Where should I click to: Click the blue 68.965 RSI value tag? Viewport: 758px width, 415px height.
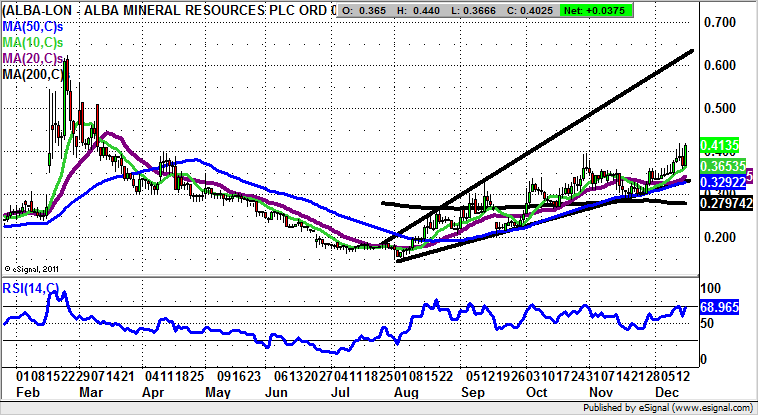click(720, 309)
